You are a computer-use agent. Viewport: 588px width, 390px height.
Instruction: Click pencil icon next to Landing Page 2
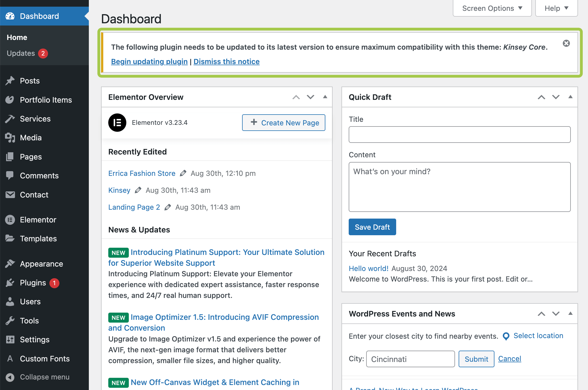pos(167,207)
